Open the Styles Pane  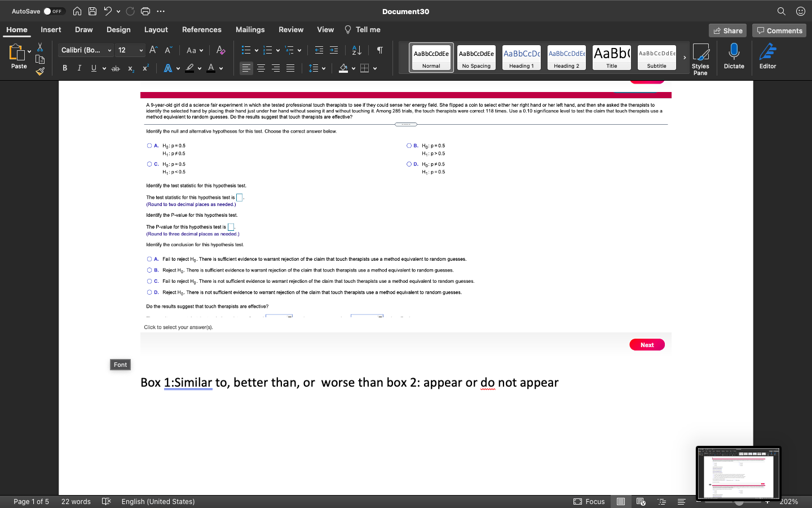(700, 59)
